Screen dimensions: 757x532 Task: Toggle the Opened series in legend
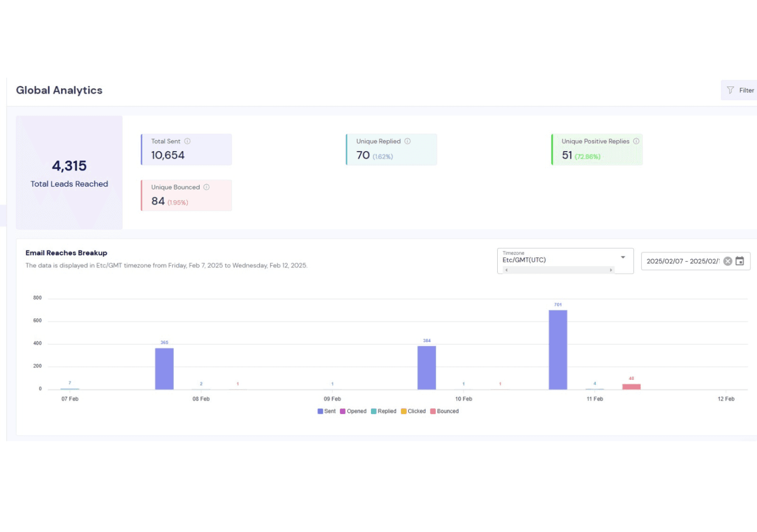353,411
